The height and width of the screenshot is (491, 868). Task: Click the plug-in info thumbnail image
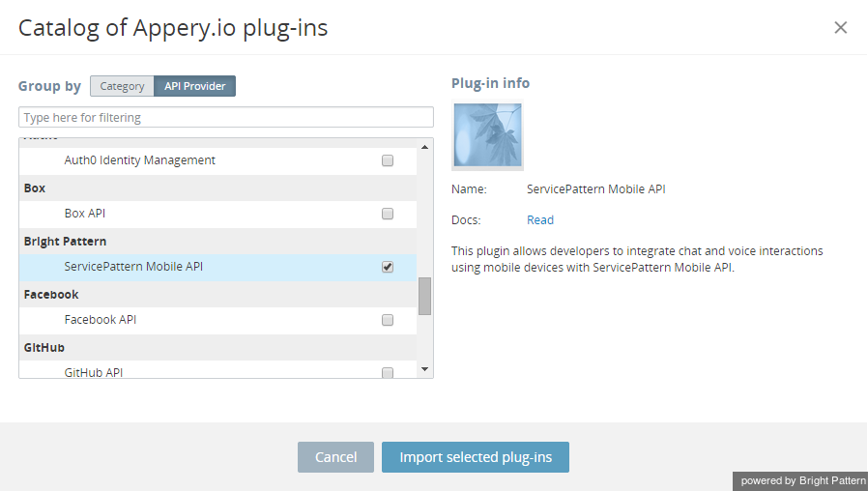click(488, 135)
